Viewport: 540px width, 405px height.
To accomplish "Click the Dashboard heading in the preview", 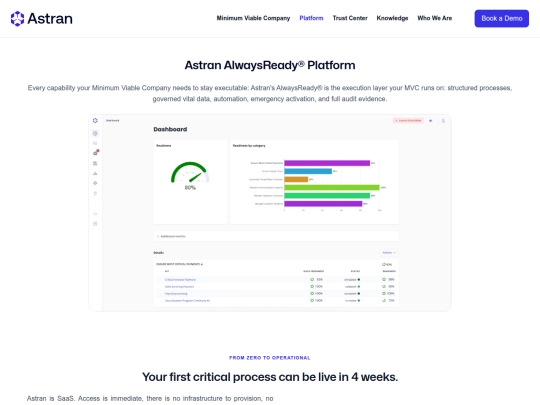I will tap(170, 129).
